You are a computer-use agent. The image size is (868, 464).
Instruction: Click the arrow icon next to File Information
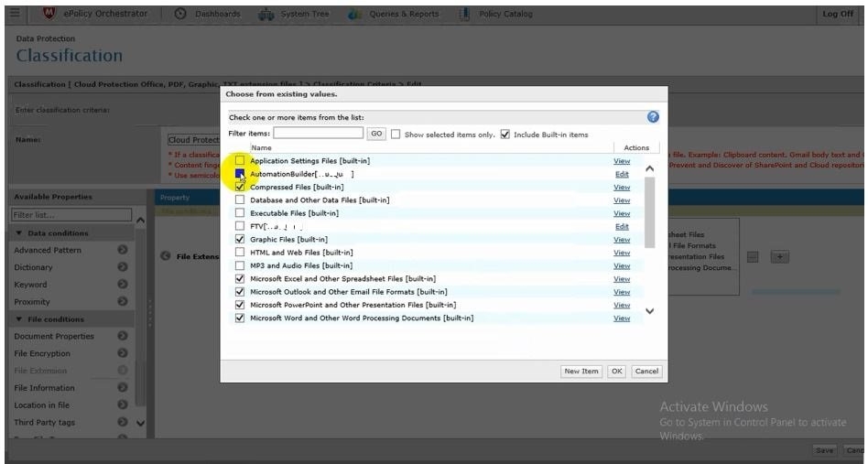pyautogui.click(x=123, y=388)
